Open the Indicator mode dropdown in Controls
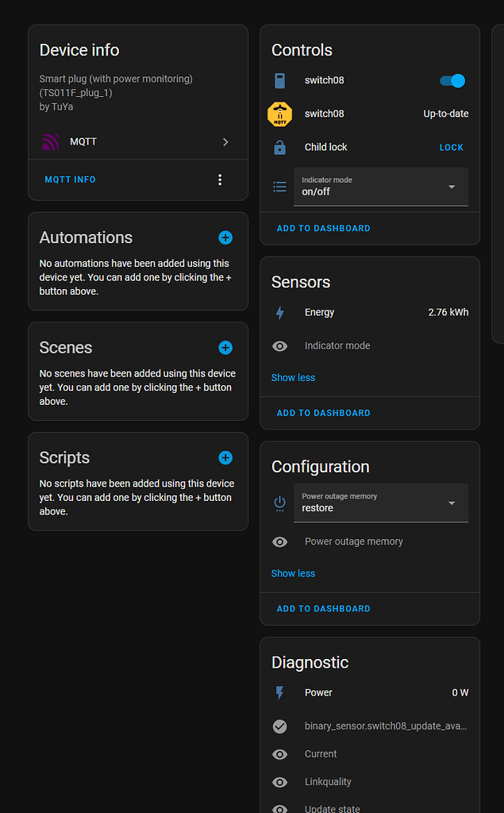Viewport: 504px width, 813px height. point(381,187)
